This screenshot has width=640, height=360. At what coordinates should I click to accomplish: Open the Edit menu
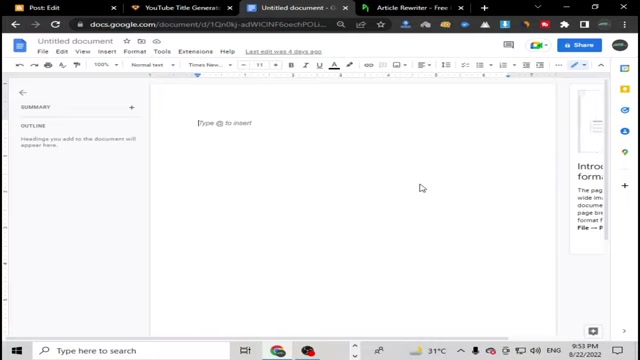pos(62,52)
